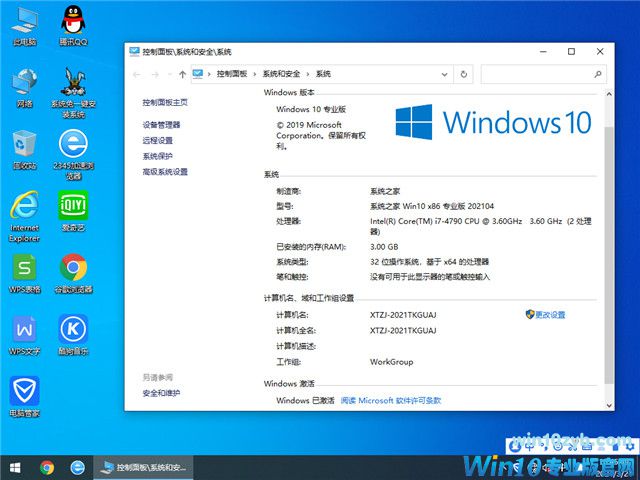Go up one level with up arrow

click(182, 74)
